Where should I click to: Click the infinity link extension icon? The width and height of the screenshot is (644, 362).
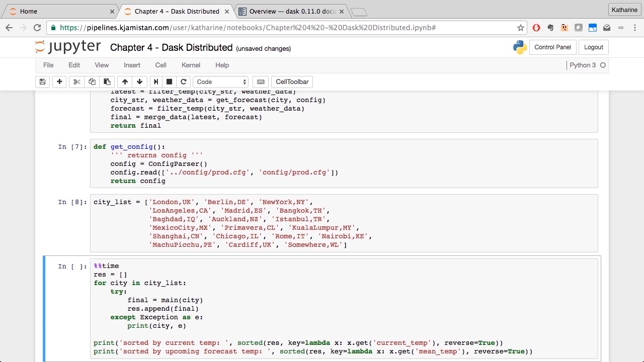click(x=621, y=28)
